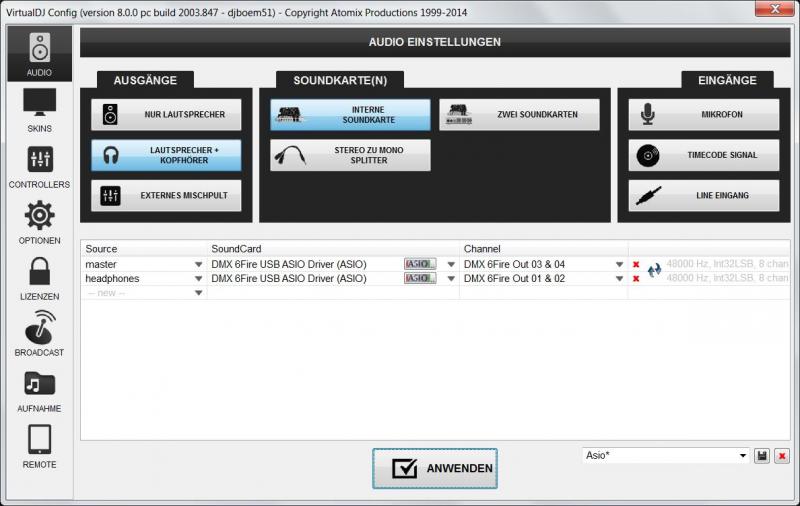Close the VirtualDJ Config window
This screenshot has width=800, height=506.
click(774, 9)
